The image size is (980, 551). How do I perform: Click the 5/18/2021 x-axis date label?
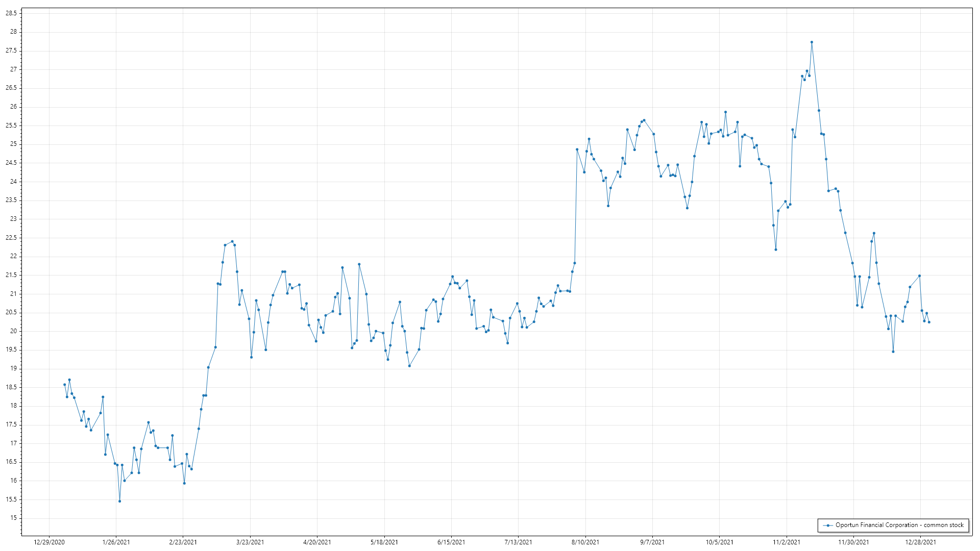[384, 542]
